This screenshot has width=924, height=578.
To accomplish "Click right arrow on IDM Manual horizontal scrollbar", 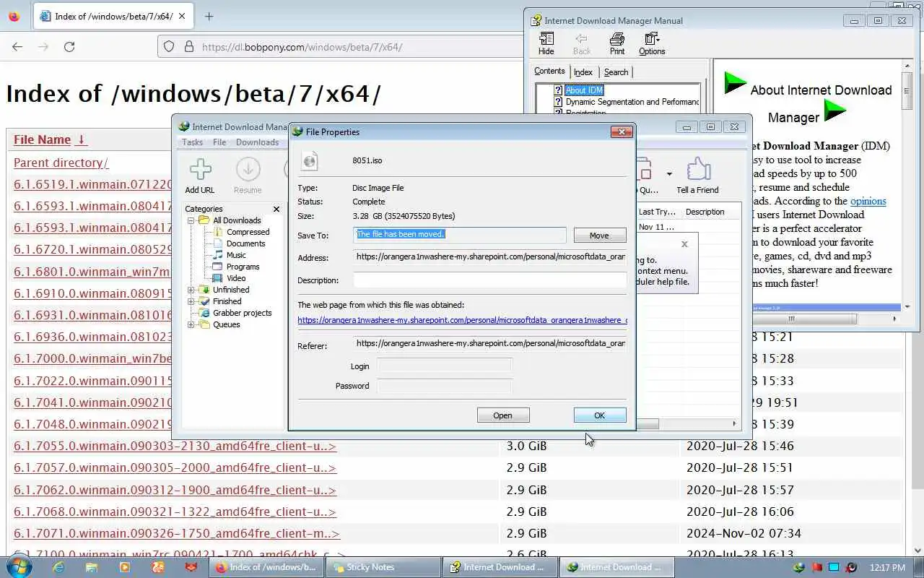I will [x=894, y=319].
